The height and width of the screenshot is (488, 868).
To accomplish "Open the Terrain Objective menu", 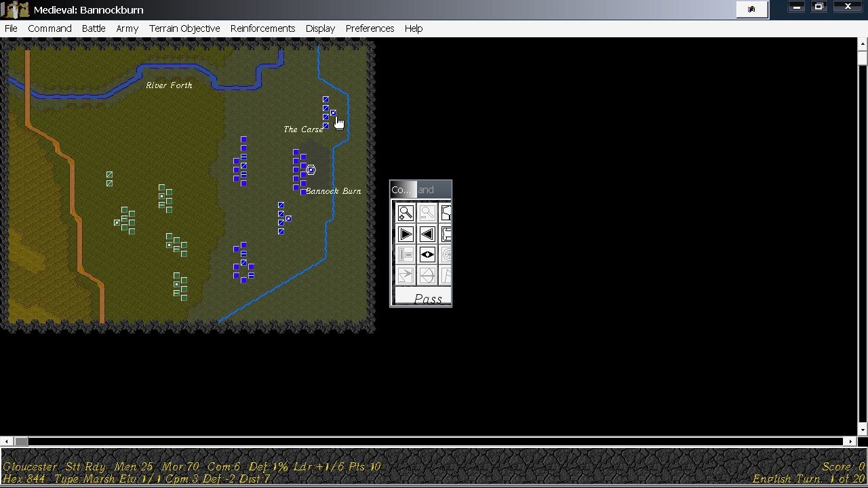I will (x=184, y=28).
